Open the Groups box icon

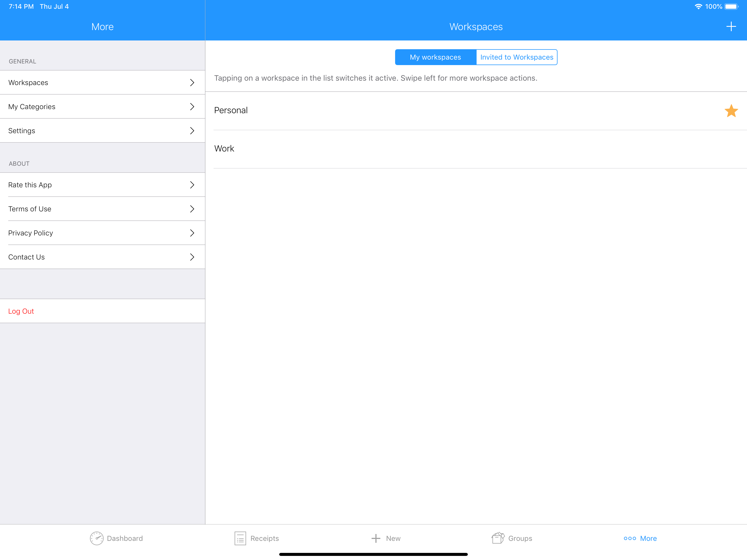[x=498, y=538]
